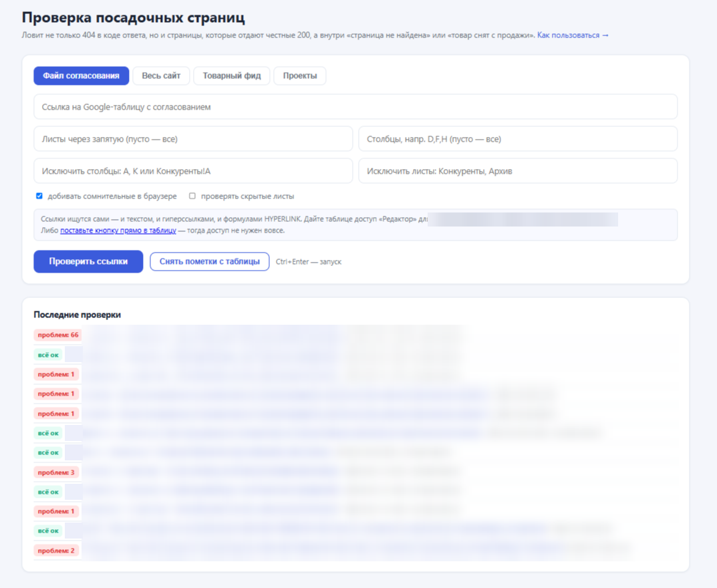
Task: Enable «проверять скрытые листы» checkbox
Action: pyautogui.click(x=192, y=196)
